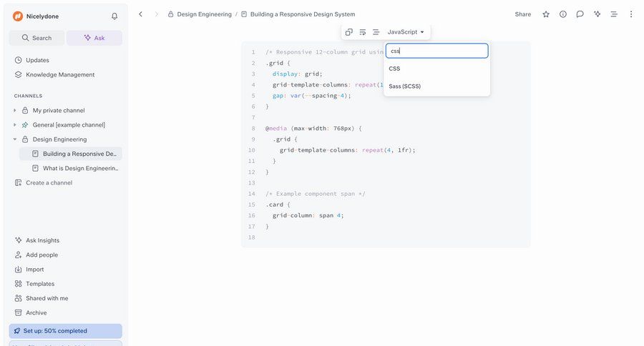Image resolution: width=644 pixels, height=346 pixels.
Task: Open Set up 50% completed progress
Action: pos(65,331)
